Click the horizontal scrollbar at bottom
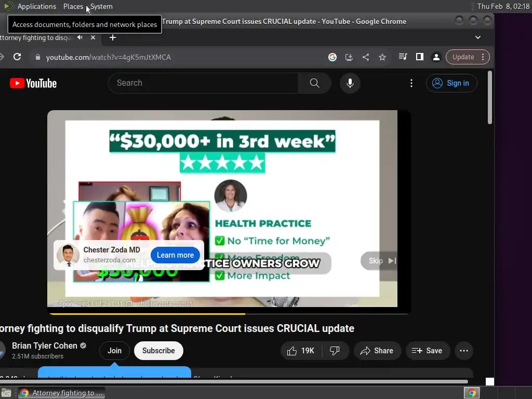This screenshot has height=399, width=532. [234, 381]
